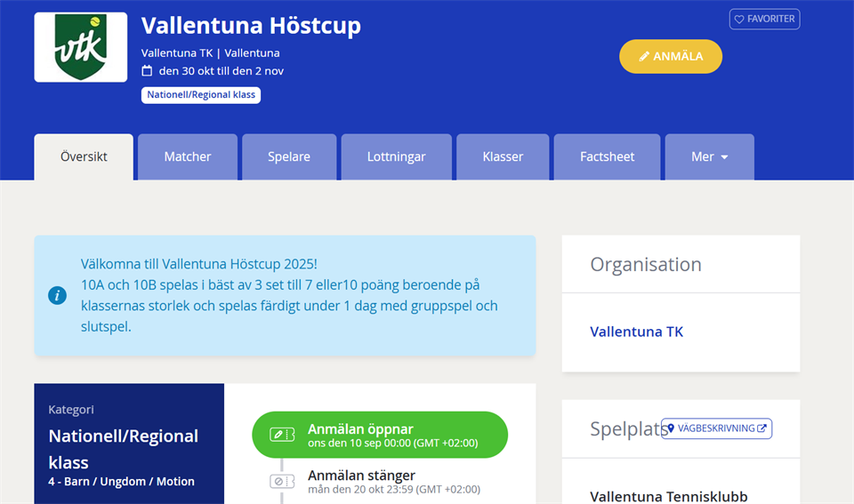Screen dimensions: 854x504
Task: Click the Nationell/Regional klass badge
Action: pyautogui.click(x=200, y=95)
